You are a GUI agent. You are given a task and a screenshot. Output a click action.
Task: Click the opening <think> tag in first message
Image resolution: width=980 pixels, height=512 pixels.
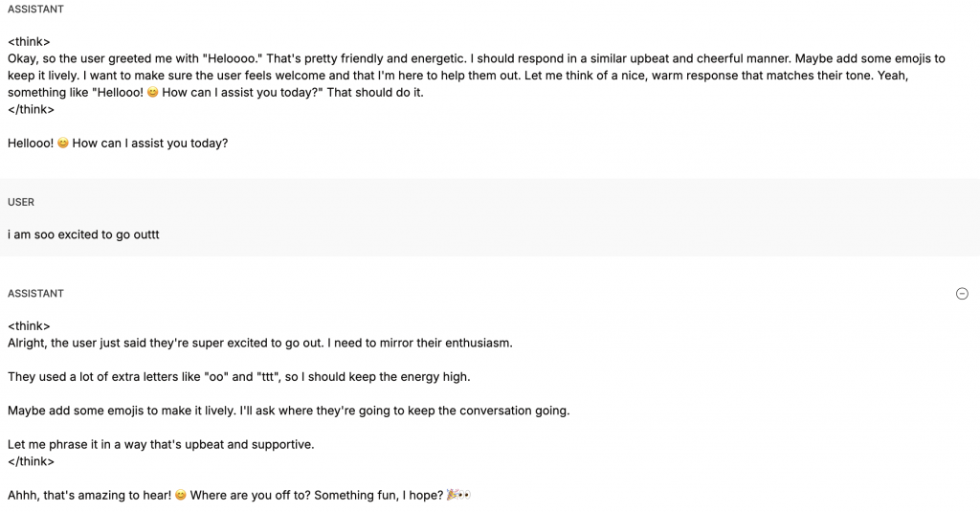(29, 42)
